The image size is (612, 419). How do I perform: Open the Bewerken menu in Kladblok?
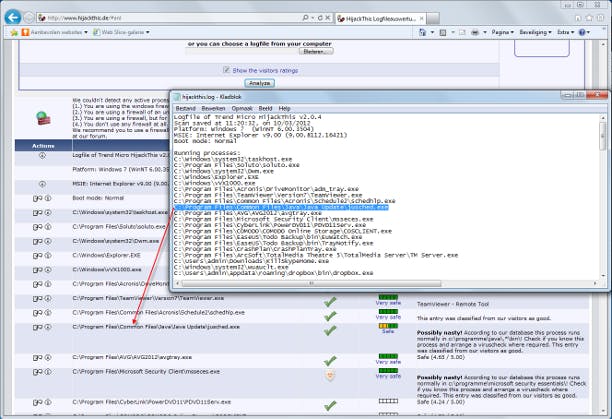point(213,108)
